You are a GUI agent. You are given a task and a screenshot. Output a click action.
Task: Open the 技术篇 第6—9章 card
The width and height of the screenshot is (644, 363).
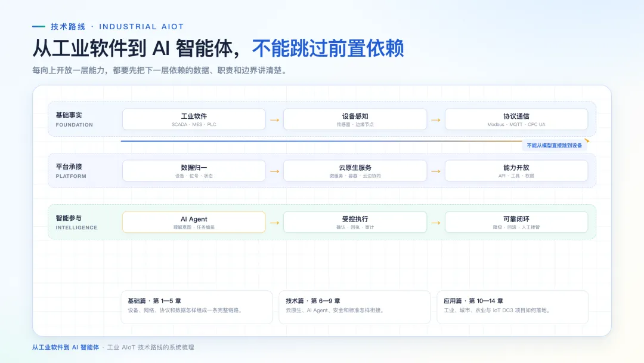pos(354,307)
